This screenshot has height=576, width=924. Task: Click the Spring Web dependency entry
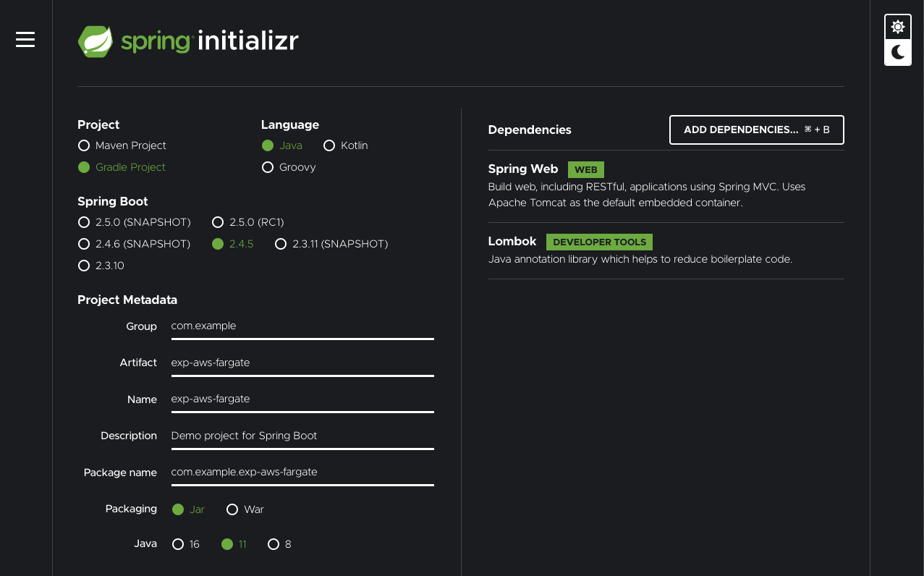[666, 186]
